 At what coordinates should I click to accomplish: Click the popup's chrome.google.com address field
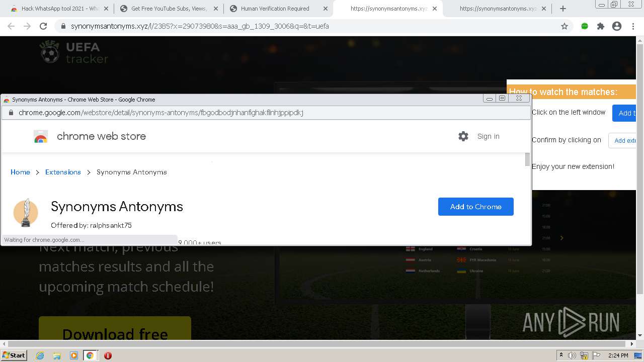click(160, 113)
